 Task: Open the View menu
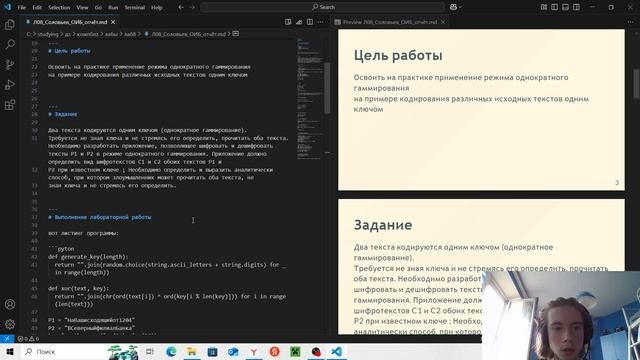coord(82,7)
